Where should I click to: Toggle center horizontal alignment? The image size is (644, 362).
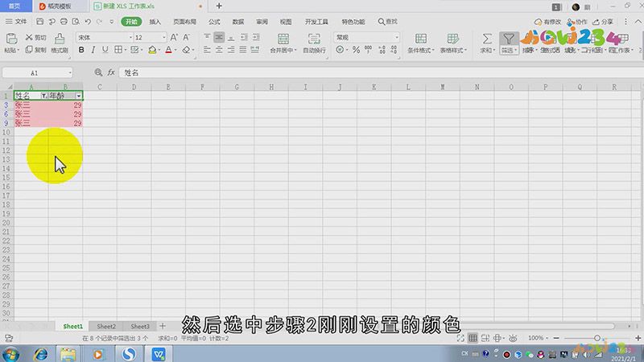click(219, 50)
